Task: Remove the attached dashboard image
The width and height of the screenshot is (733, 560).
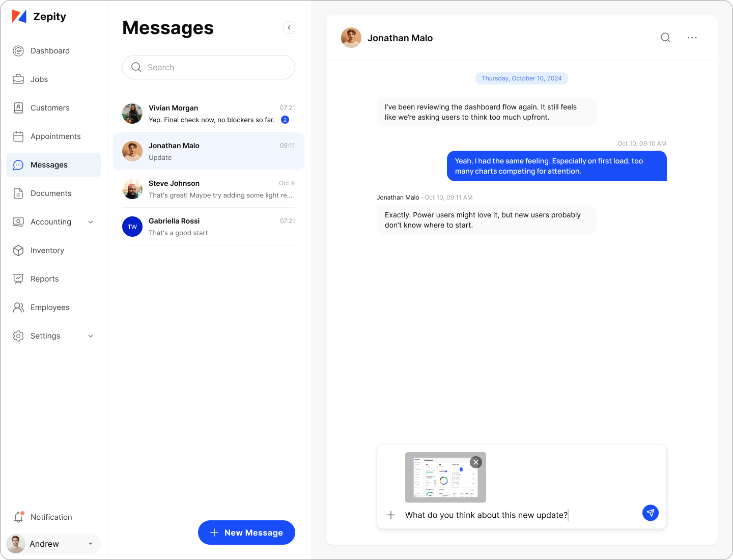Action: [476, 462]
